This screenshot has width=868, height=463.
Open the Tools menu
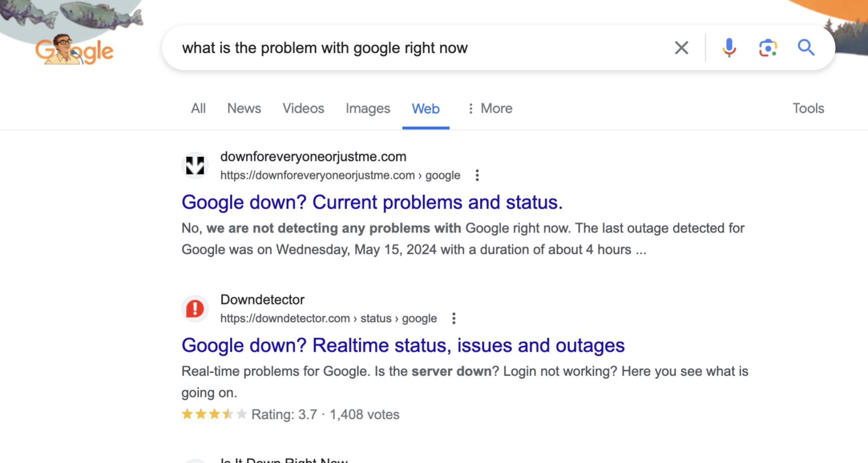808,108
